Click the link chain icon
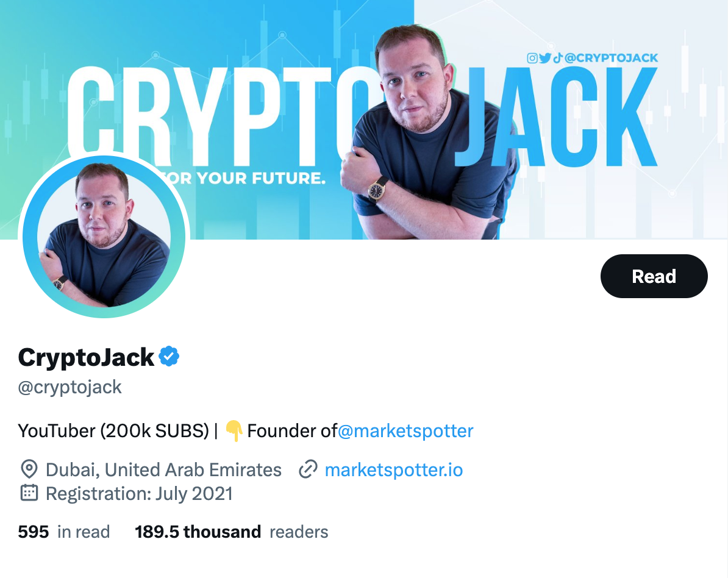728x578 pixels. pyautogui.click(x=308, y=469)
